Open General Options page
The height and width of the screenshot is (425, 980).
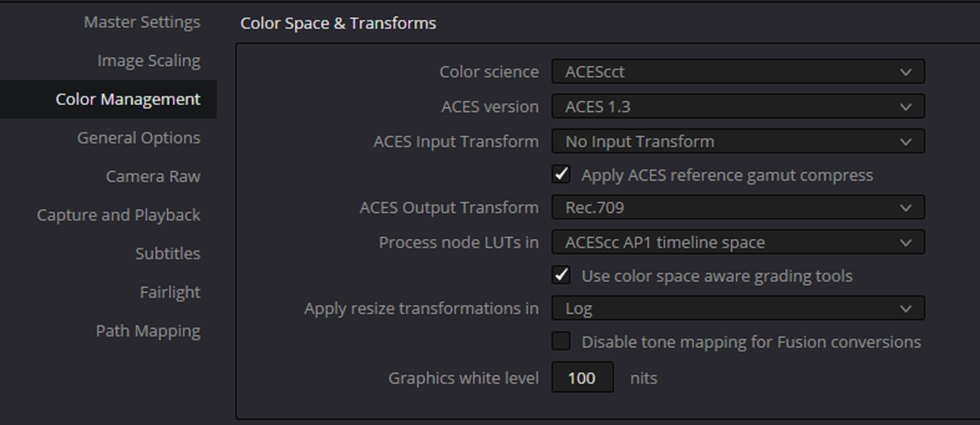[139, 138]
